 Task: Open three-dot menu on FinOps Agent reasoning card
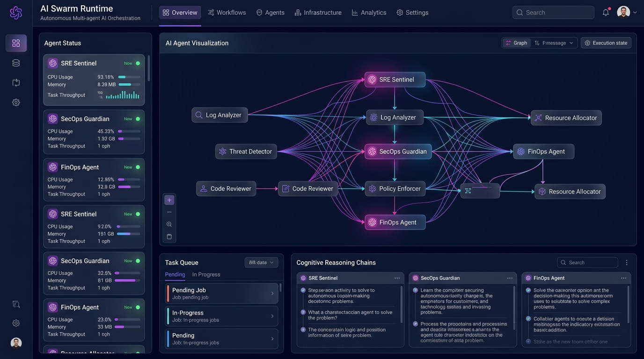coord(623,278)
